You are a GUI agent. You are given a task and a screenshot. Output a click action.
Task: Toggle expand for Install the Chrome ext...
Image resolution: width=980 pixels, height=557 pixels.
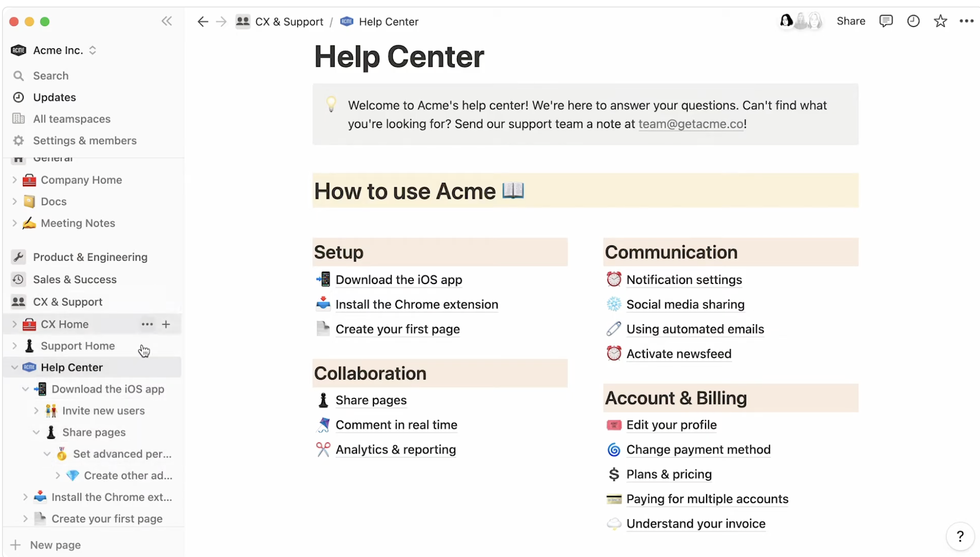click(x=25, y=497)
